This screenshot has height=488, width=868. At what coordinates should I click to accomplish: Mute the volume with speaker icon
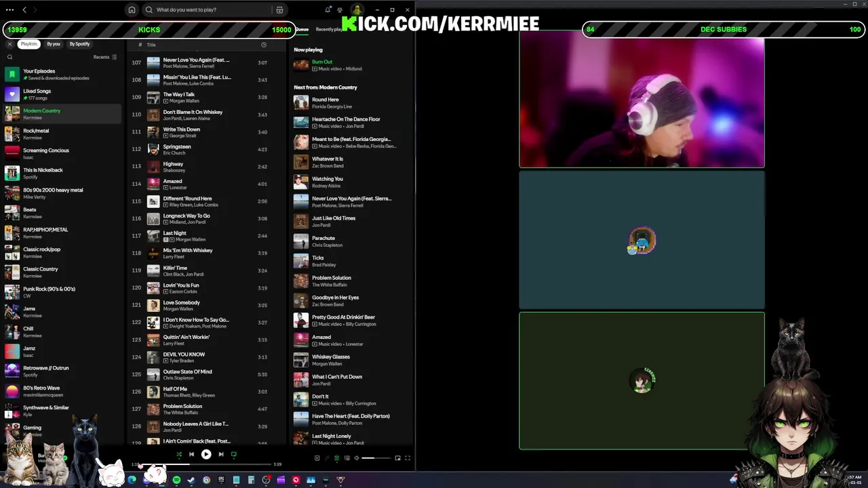pos(357,458)
